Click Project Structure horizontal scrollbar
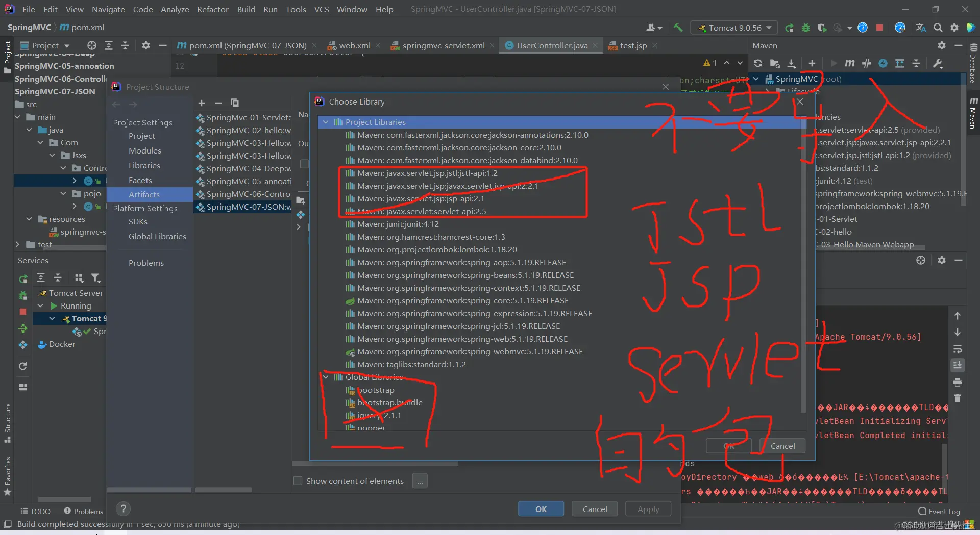 click(x=375, y=464)
